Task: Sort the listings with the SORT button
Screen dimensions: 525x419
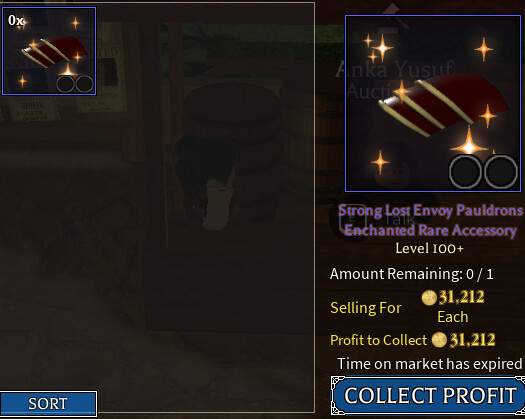Action: click(x=48, y=403)
